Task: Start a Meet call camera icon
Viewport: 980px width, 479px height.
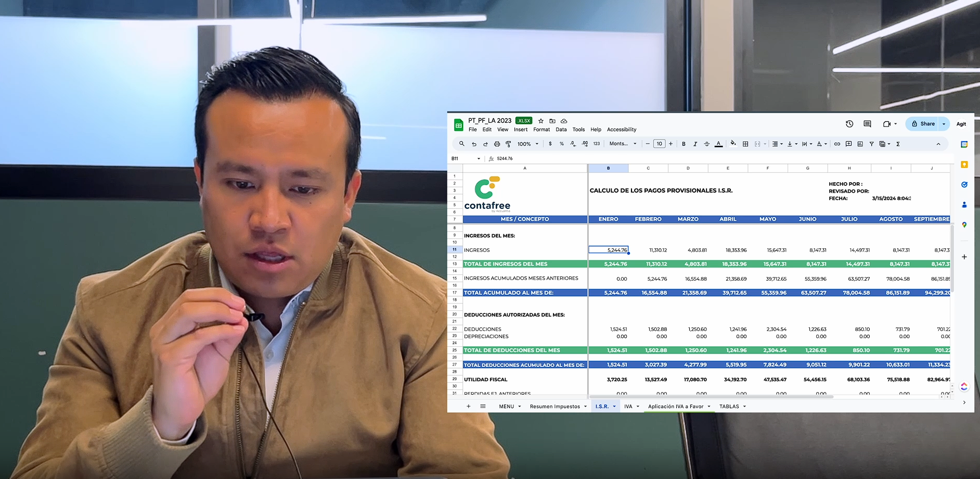Action: click(x=887, y=124)
